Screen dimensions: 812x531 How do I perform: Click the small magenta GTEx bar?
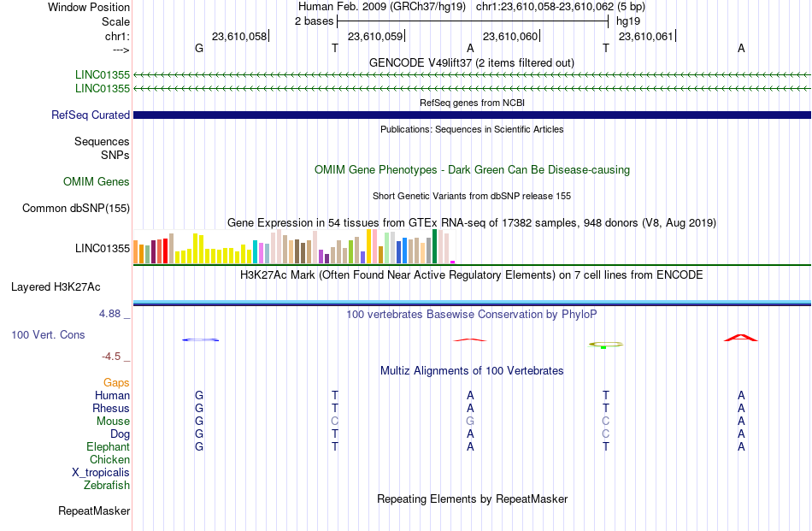pyautogui.click(x=453, y=263)
